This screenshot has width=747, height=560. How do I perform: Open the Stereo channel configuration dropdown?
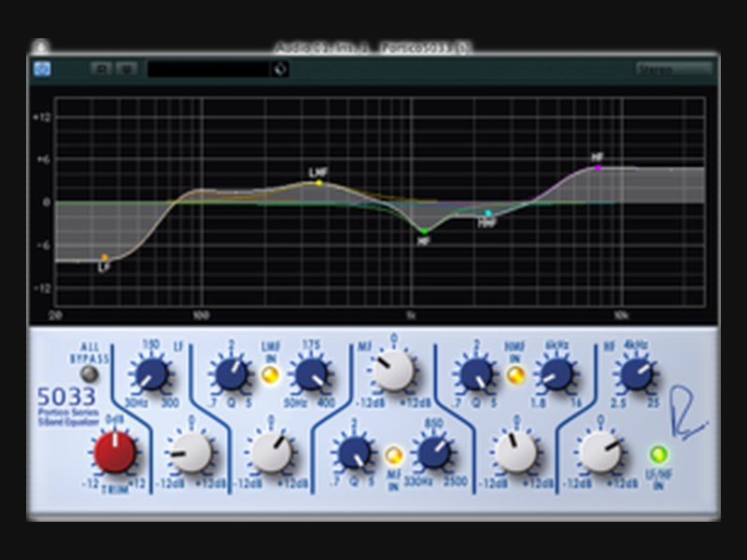(674, 69)
